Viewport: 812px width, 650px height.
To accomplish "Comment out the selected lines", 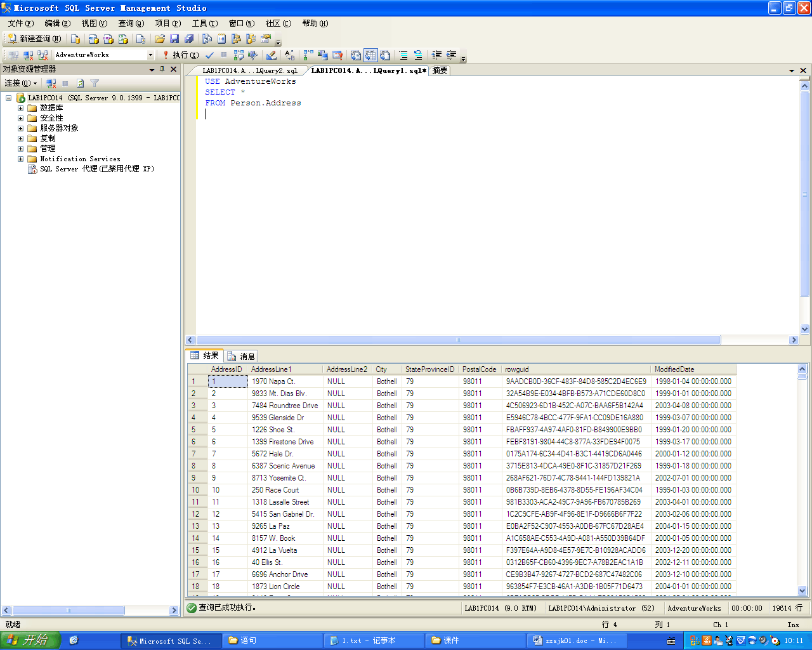I will point(403,55).
